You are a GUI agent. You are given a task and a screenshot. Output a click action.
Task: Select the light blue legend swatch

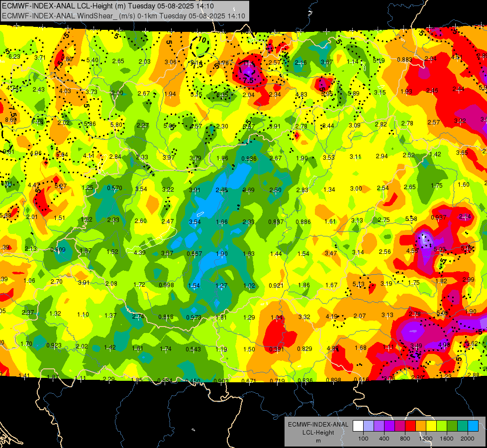point(474,426)
